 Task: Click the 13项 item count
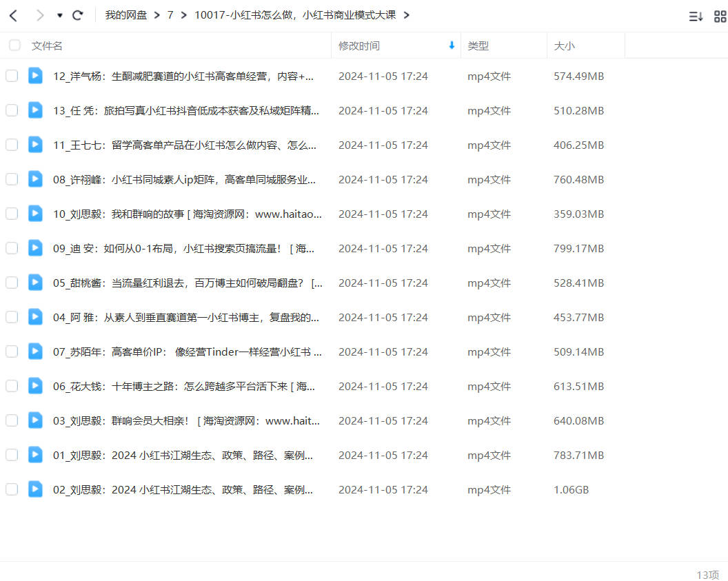707,575
